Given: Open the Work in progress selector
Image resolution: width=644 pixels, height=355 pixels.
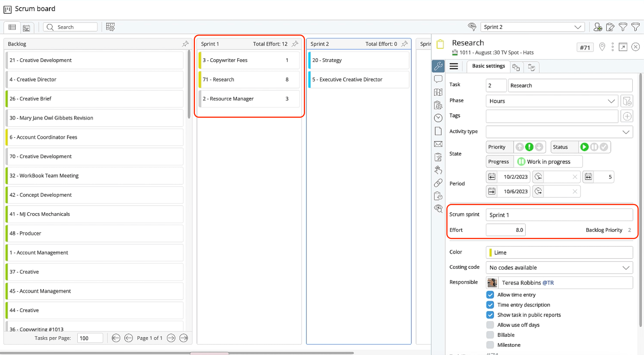Looking at the screenshot, I should tap(548, 162).
